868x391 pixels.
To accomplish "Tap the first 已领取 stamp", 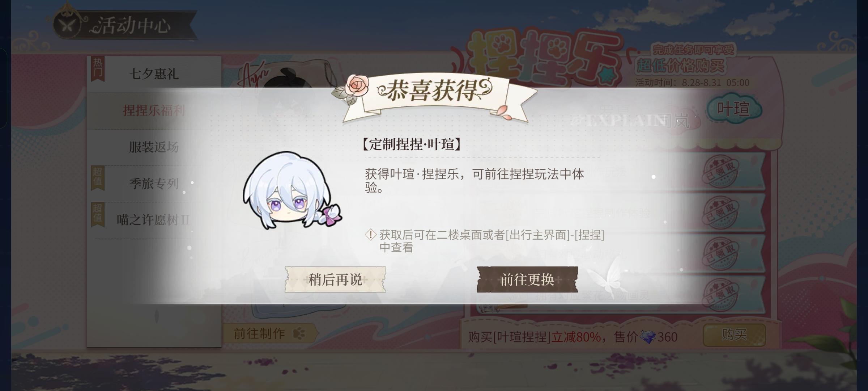I will pyautogui.click(x=720, y=172).
